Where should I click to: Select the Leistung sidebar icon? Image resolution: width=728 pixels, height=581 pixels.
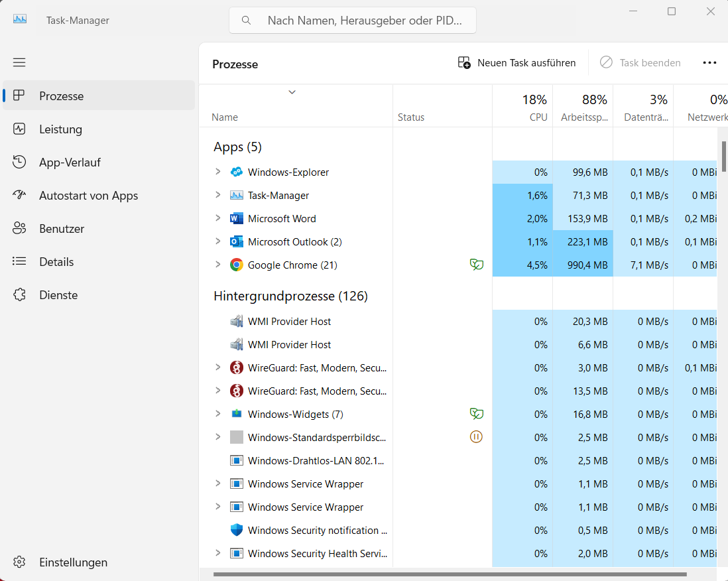(x=20, y=129)
